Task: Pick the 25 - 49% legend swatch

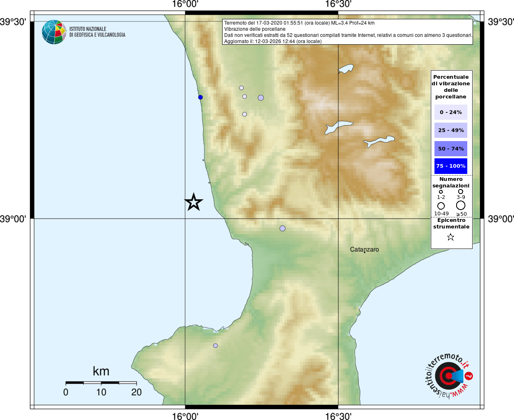Action: 451,130
